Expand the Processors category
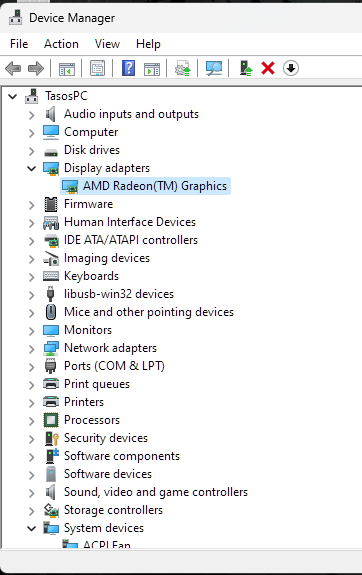 click(x=32, y=421)
